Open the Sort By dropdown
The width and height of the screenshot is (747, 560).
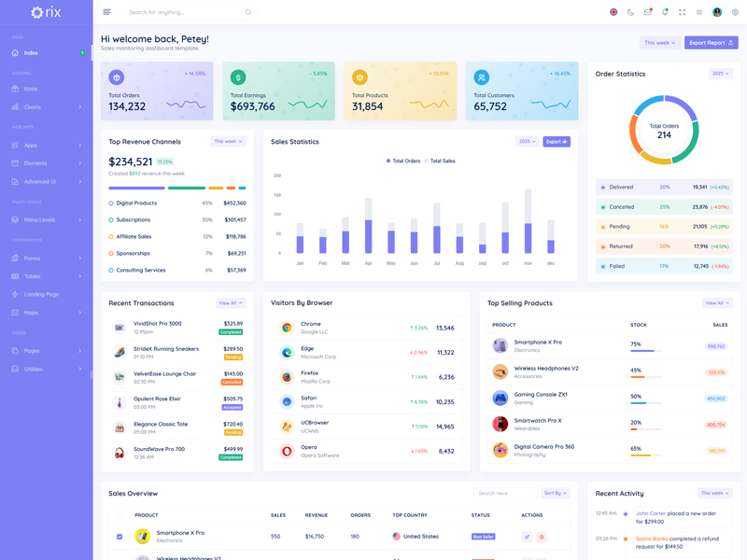click(x=556, y=493)
